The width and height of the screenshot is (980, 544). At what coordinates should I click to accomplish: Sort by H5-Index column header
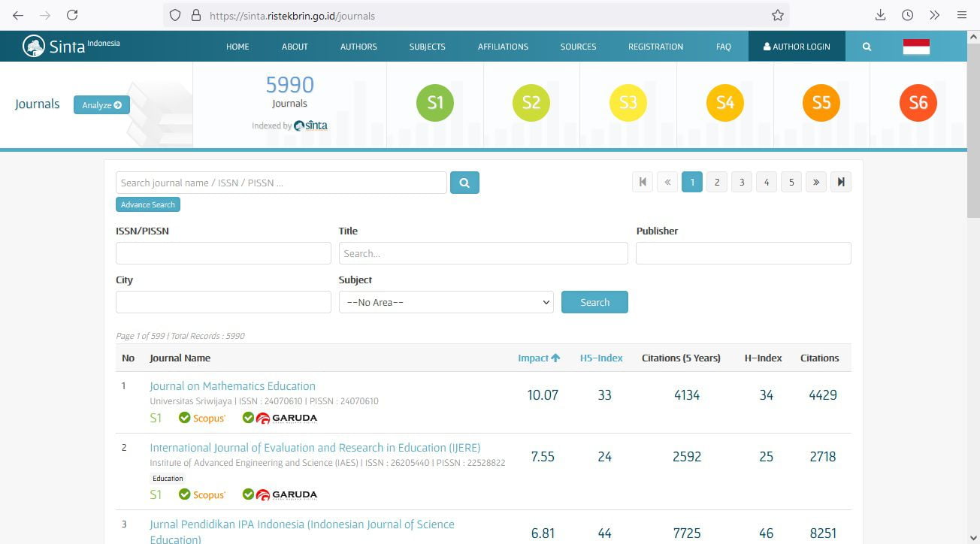(601, 358)
